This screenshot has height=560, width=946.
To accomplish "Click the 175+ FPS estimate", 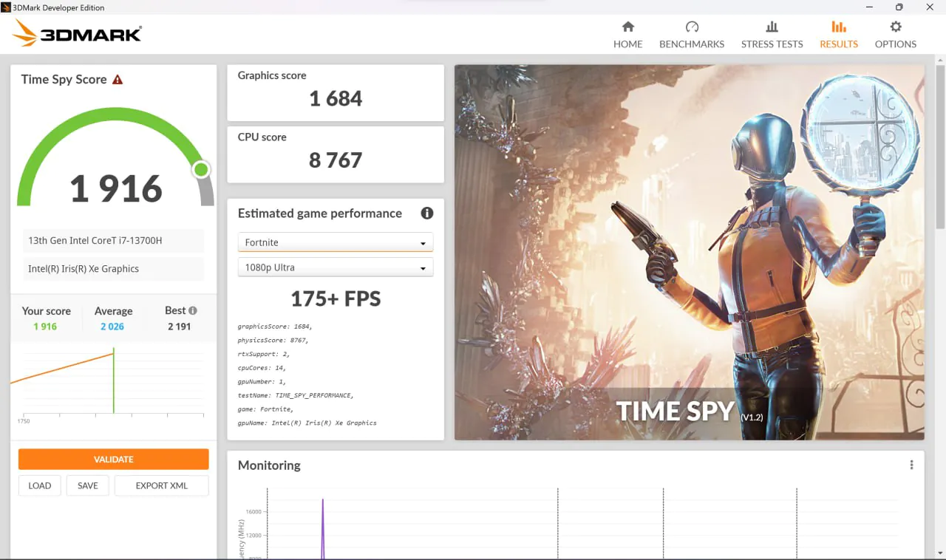I will pyautogui.click(x=336, y=298).
